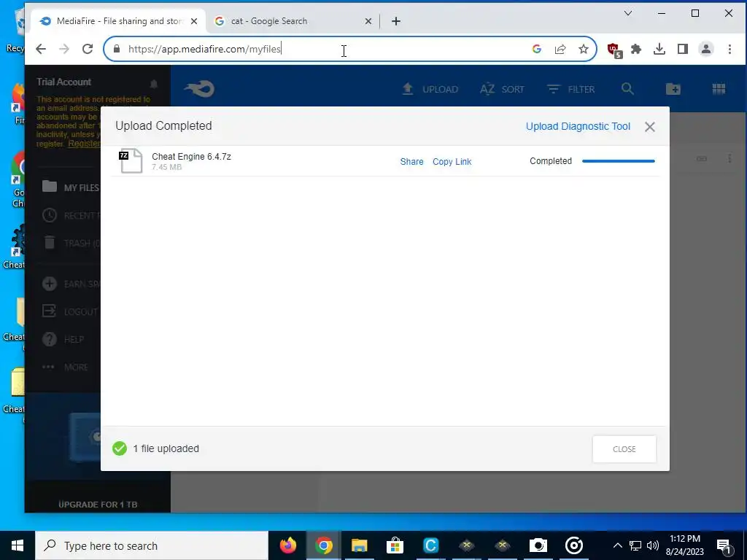Open MY FILES in the sidebar

click(x=70, y=187)
